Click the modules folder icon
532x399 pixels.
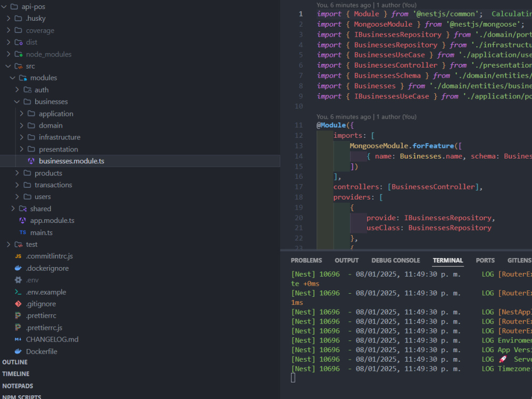pyautogui.click(x=23, y=78)
